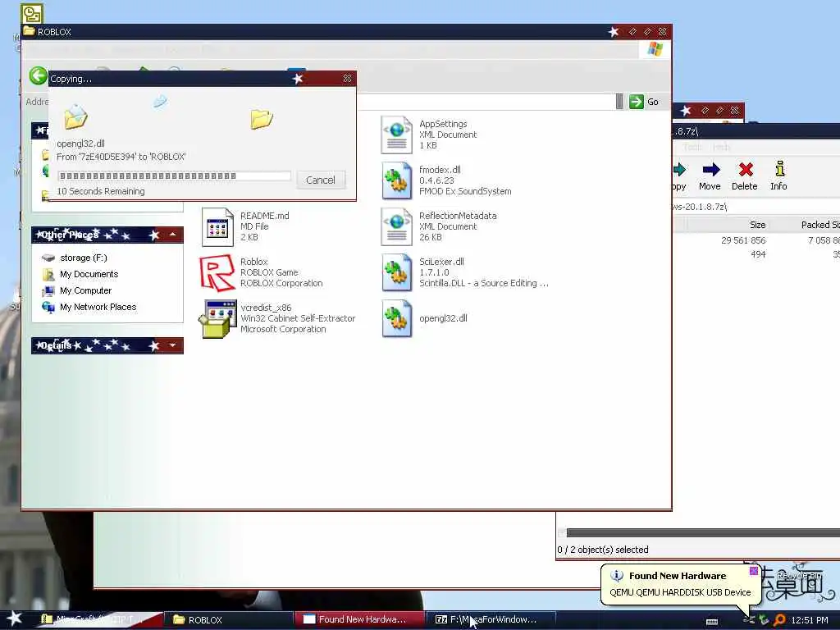Click the 494 size cell in 7-Zip

758,254
